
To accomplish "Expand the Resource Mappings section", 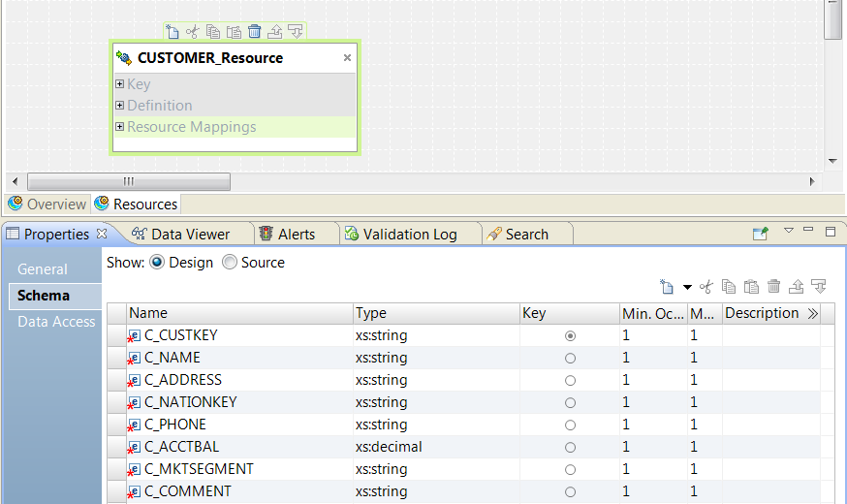I will tap(120, 127).
